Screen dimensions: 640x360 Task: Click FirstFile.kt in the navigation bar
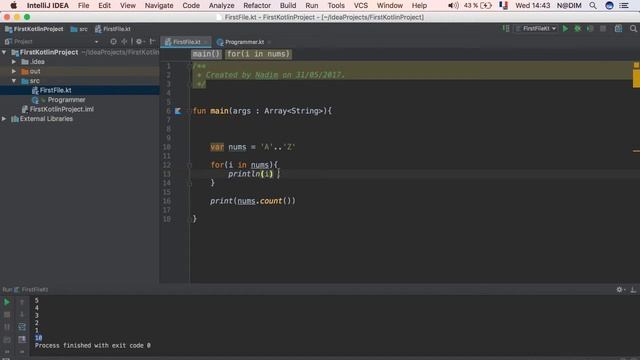(113, 29)
